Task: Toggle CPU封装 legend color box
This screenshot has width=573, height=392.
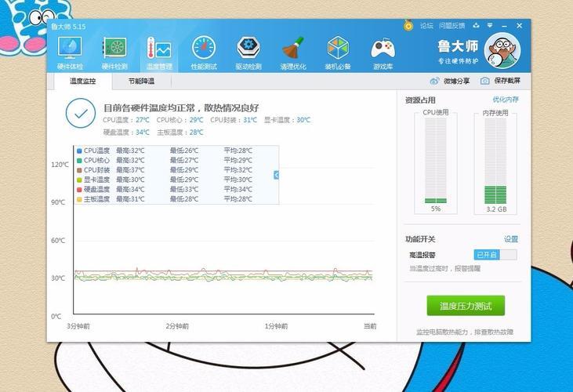Action: 79,170
